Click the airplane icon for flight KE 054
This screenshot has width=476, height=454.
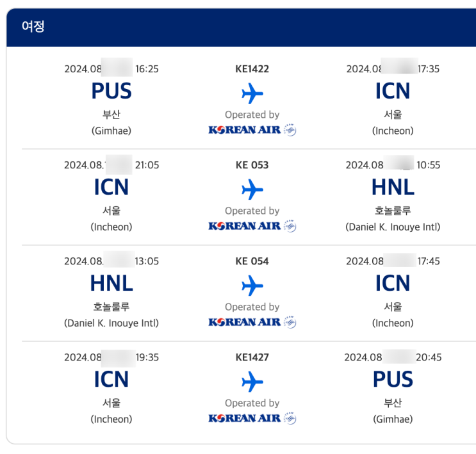coord(252,286)
